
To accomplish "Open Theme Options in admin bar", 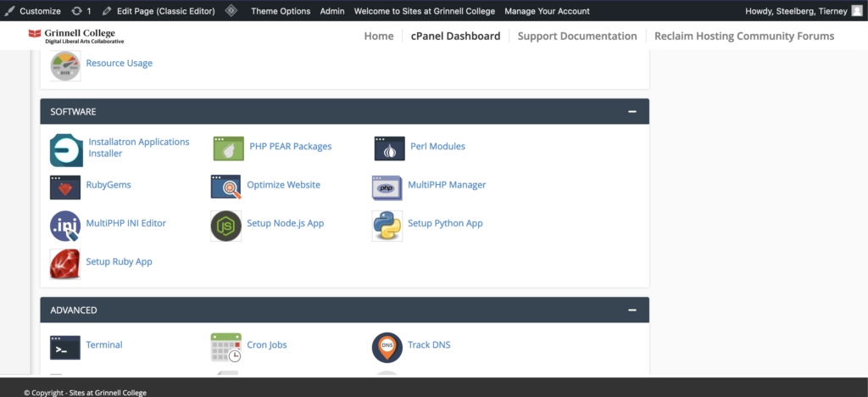I will click(281, 11).
